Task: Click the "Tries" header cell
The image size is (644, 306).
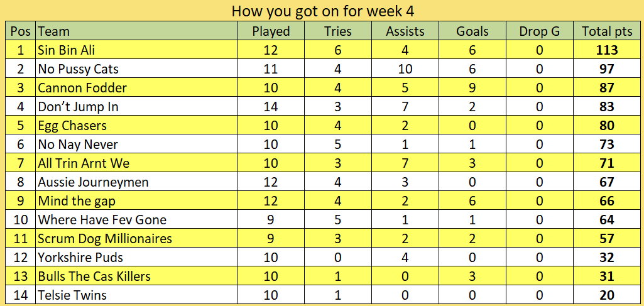Action: coord(338,31)
